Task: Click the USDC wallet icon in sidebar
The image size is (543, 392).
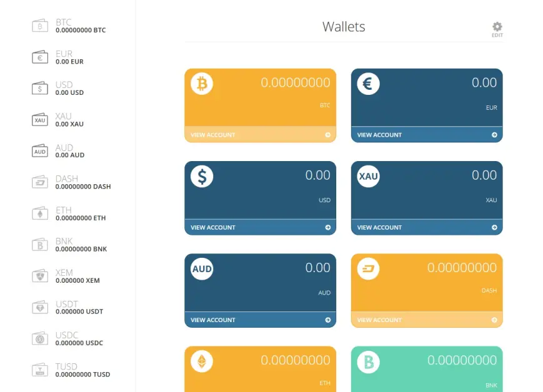Action: click(40, 338)
